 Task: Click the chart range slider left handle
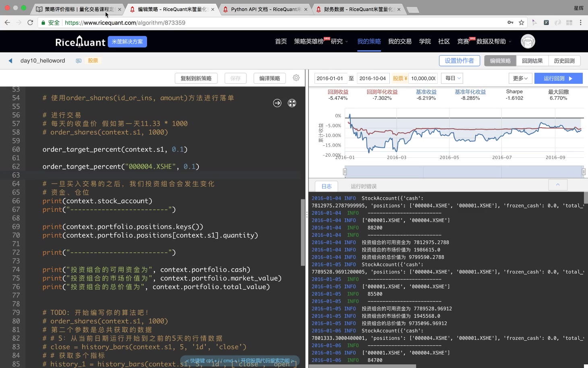coord(345,172)
